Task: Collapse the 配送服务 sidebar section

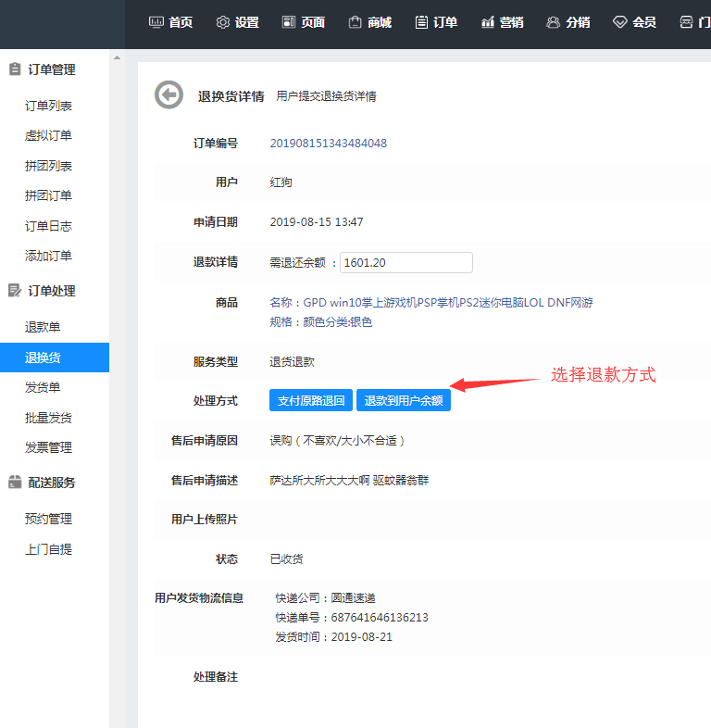Action: (x=51, y=483)
